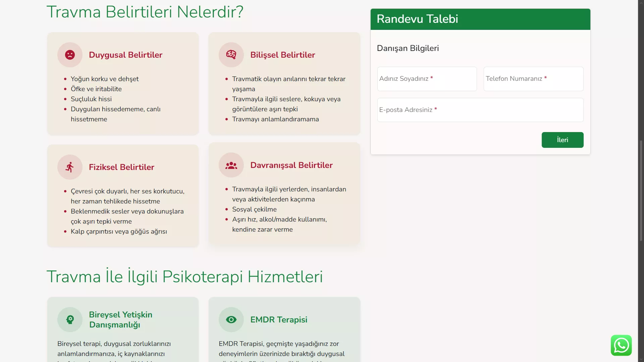Click the scrollbar down arrow

[x=641, y=359]
